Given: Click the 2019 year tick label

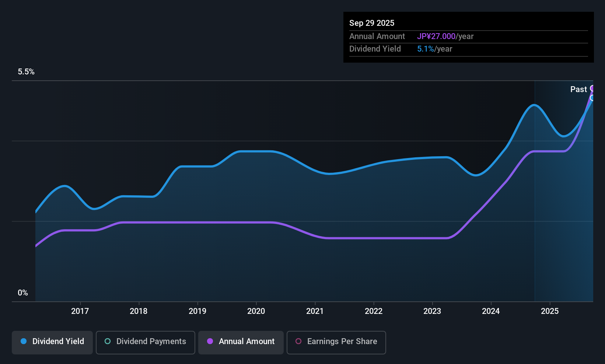Looking at the screenshot, I should click(x=197, y=311).
